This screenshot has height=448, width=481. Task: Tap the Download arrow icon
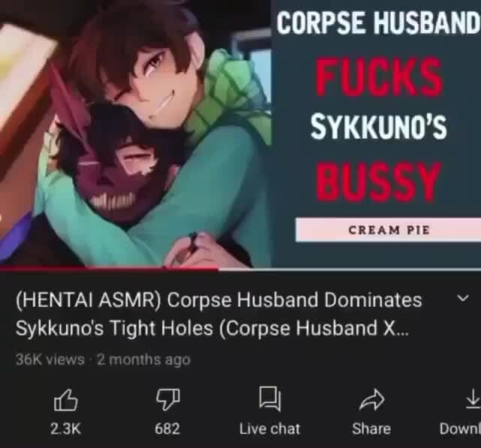tap(473, 399)
